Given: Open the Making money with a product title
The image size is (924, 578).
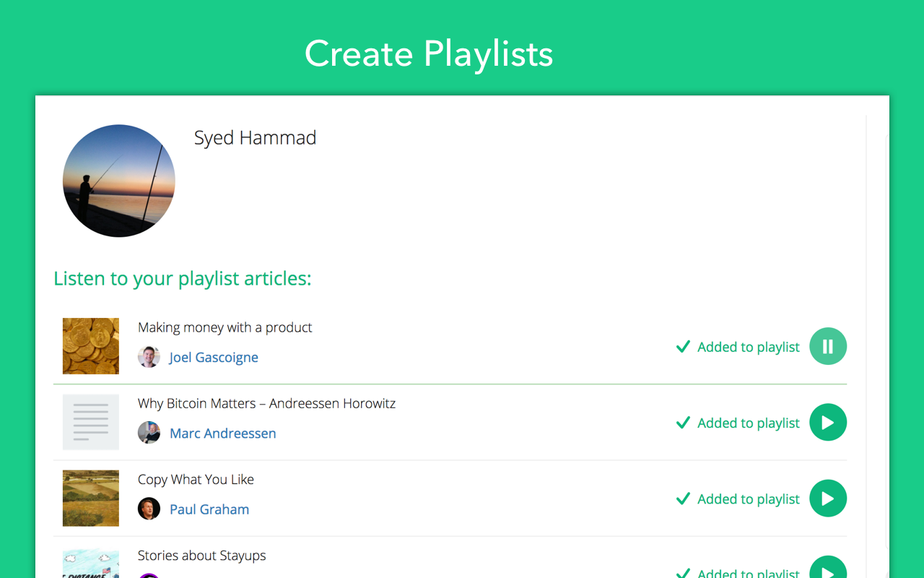Looking at the screenshot, I should (225, 328).
